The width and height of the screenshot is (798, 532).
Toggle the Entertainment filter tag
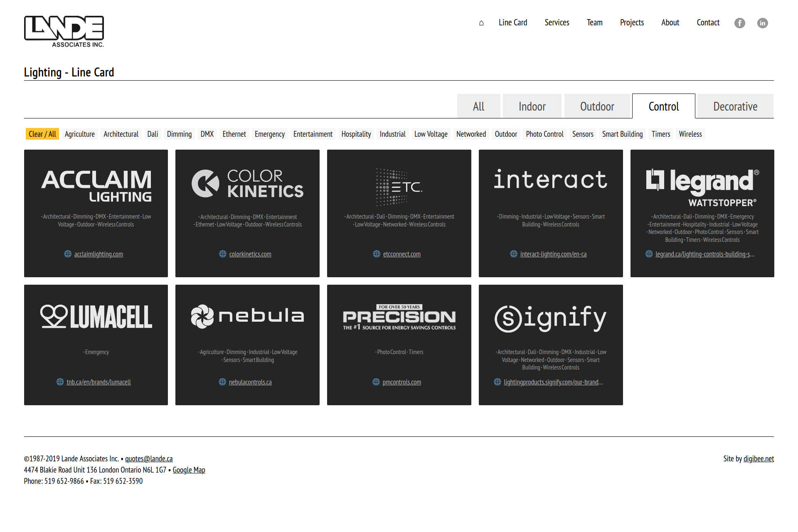[313, 134]
